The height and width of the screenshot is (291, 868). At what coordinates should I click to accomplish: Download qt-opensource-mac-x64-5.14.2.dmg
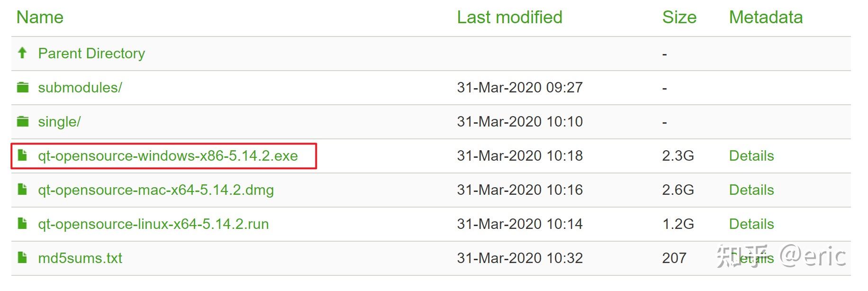(x=156, y=190)
